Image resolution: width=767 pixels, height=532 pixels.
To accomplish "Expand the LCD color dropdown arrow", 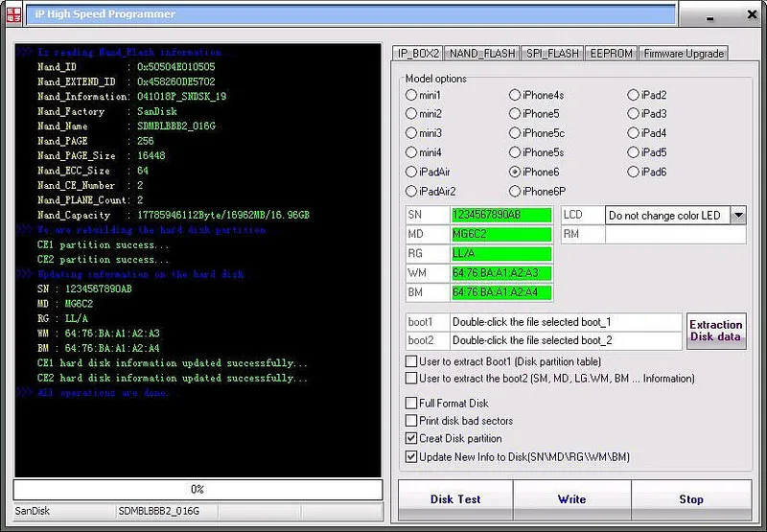I will pos(738,215).
